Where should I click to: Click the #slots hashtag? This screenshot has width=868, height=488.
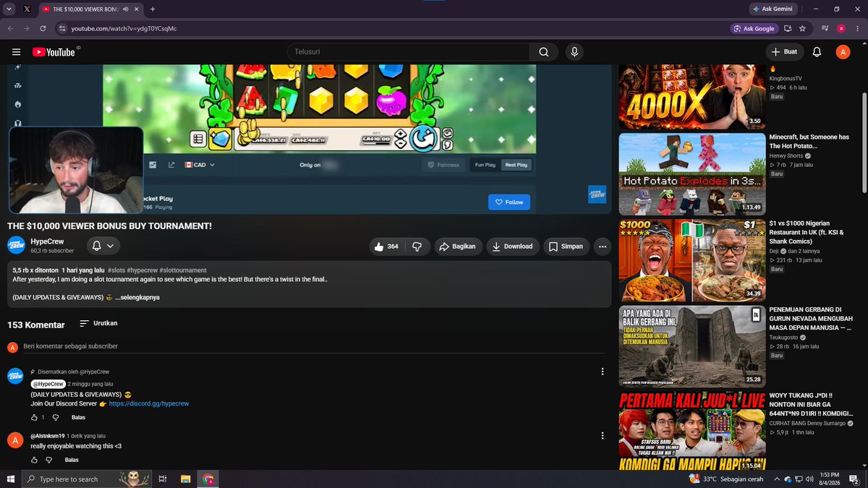(116, 270)
